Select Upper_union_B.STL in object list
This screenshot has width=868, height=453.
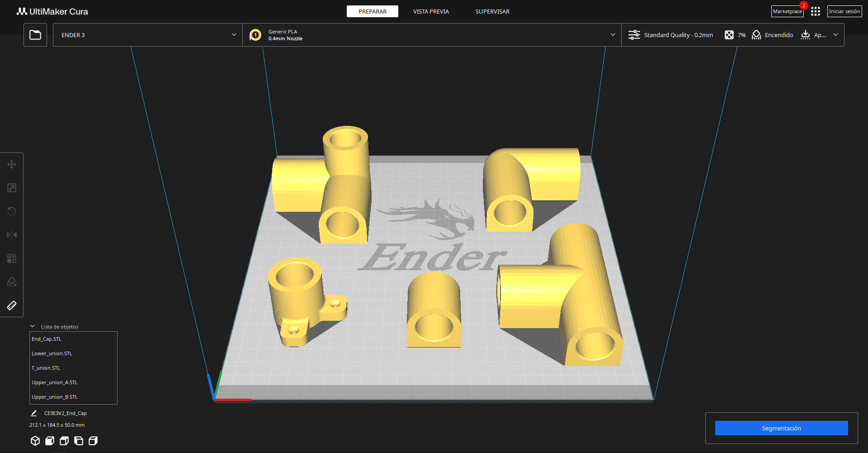(x=73, y=397)
